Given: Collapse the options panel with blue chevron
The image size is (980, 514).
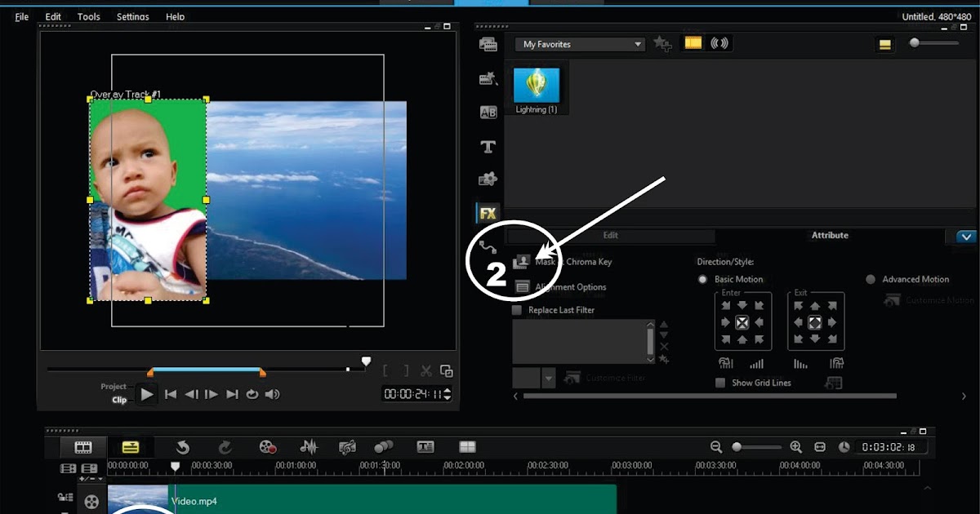Looking at the screenshot, I should (x=966, y=237).
